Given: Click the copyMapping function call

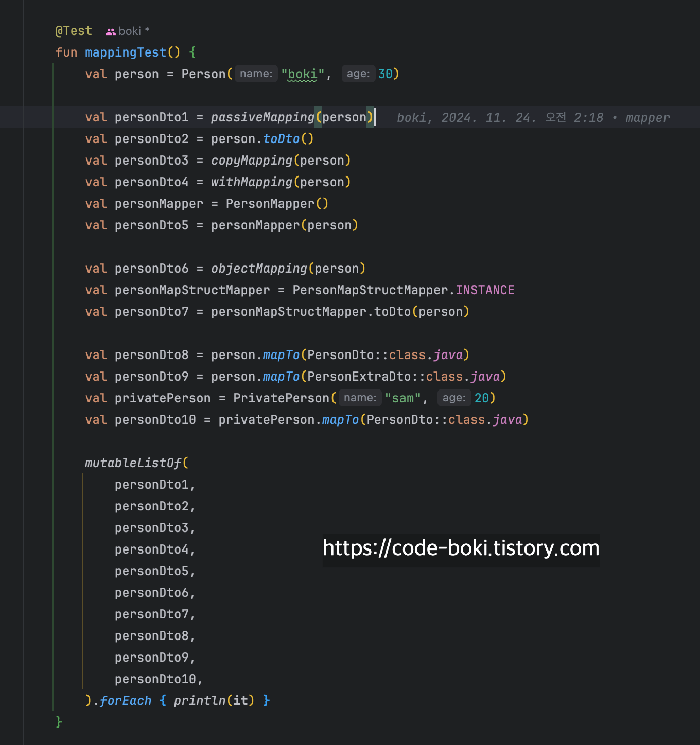Looking at the screenshot, I should (252, 161).
